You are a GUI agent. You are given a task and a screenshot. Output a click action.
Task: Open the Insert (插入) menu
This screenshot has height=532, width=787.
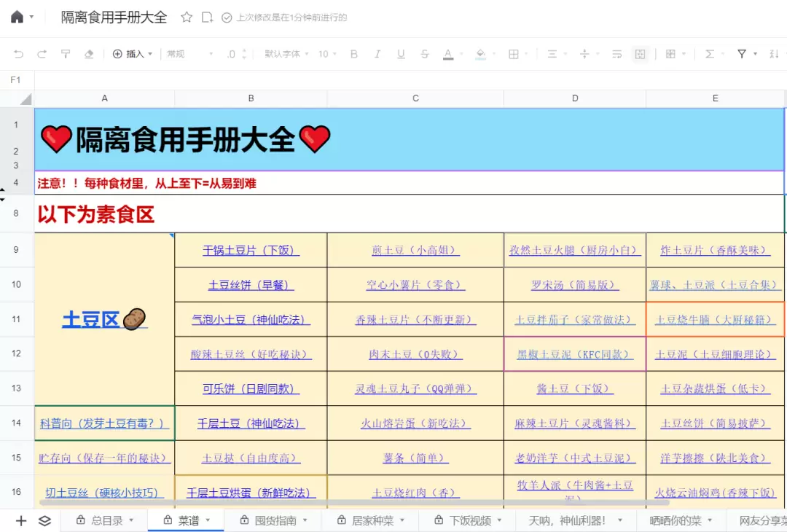pos(133,54)
